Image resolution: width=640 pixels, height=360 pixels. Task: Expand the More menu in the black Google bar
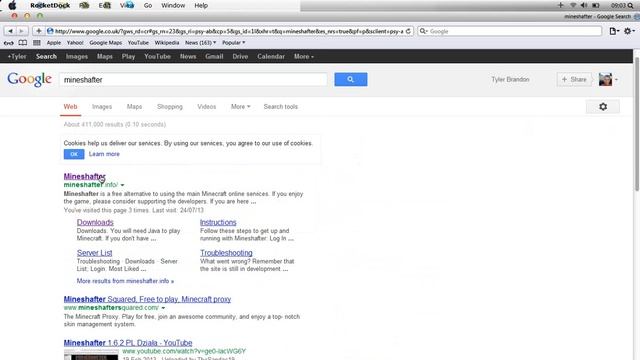304,56
